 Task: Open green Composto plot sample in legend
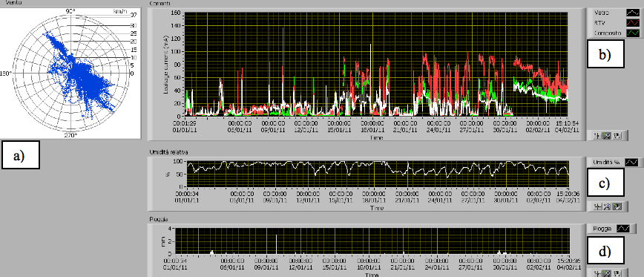[x=632, y=33]
